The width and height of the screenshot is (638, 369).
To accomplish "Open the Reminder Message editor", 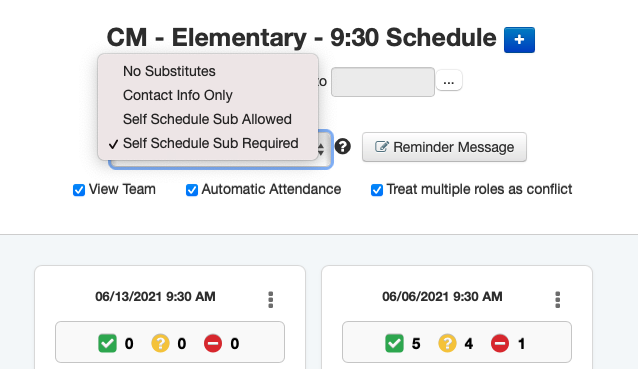I will 444,147.
